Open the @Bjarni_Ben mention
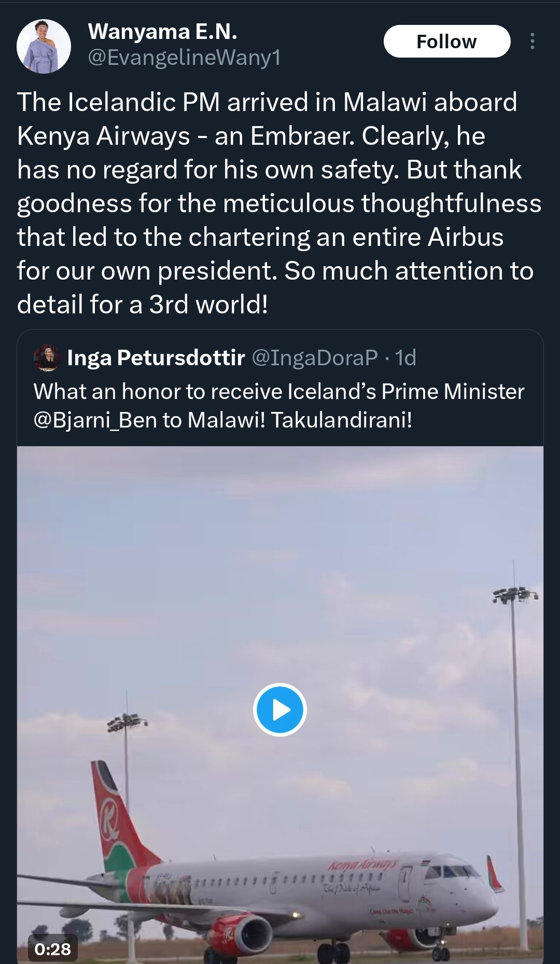This screenshot has height=964, width=560. [x=95, y=420]
